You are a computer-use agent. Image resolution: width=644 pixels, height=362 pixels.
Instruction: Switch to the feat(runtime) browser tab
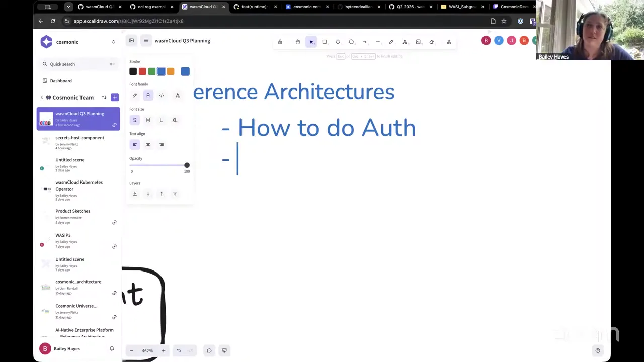(254, 7)
